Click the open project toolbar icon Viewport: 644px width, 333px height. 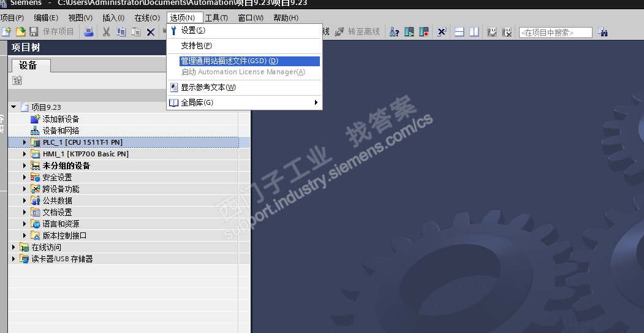pyautogui.click(x=20, y=32)
